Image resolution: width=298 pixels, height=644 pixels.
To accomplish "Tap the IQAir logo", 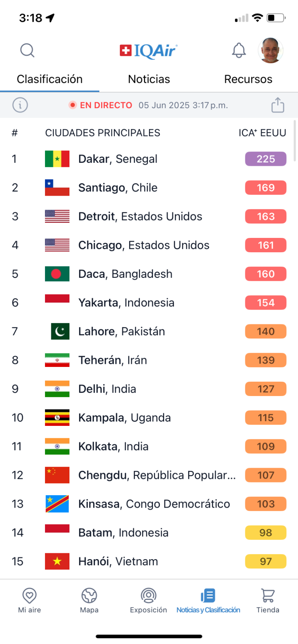I will 149,51.
